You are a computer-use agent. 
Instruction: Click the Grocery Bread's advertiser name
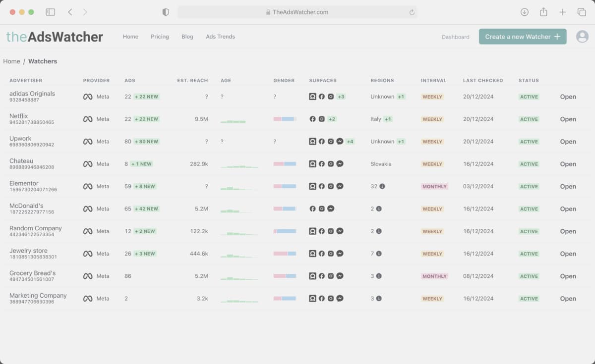(x=32, y=273)
